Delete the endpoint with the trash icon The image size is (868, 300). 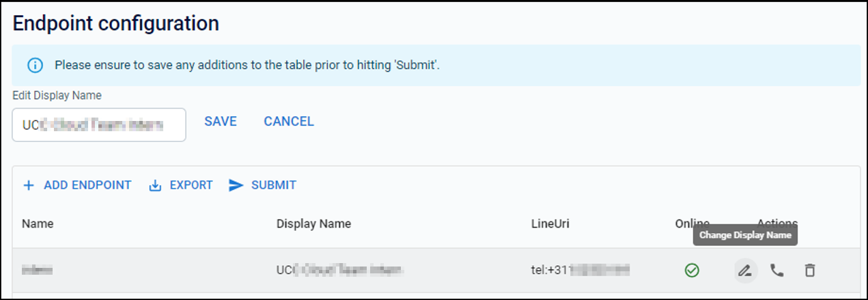(x=810, y=271)
